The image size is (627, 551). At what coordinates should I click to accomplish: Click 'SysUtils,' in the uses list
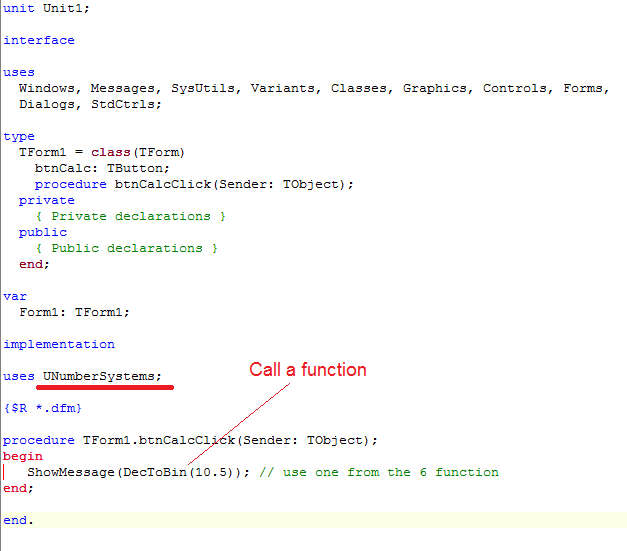[x=206, y=88]
